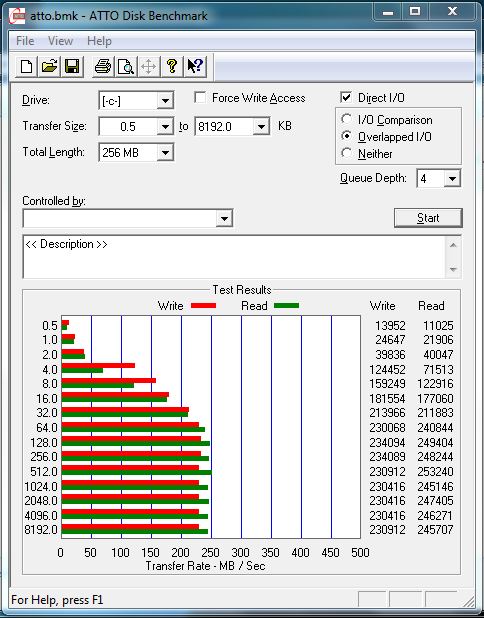Save benchmark results with floppy icon

tap(72, 66)
